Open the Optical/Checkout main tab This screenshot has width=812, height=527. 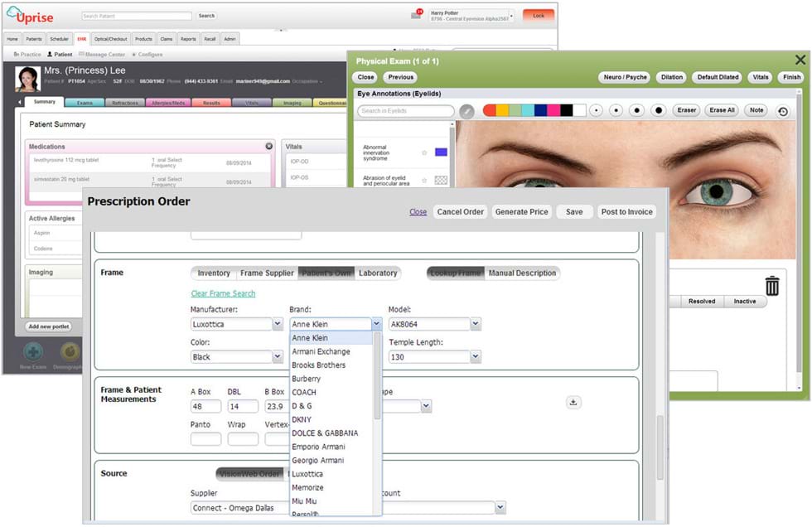(110, 39)
